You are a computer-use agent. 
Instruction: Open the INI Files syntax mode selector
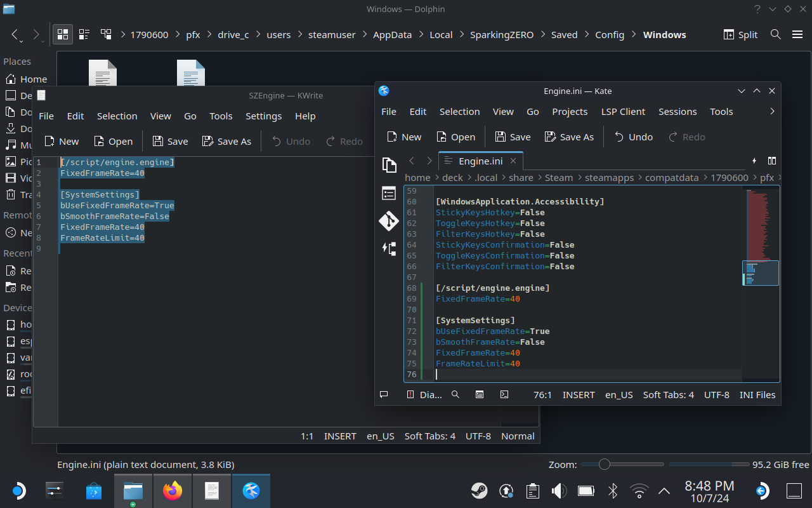(x=757, y=394)
